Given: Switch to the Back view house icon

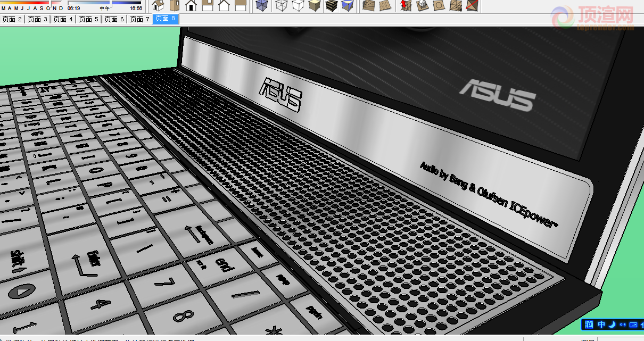Looking at the screenshot, I should click(224, 6).
